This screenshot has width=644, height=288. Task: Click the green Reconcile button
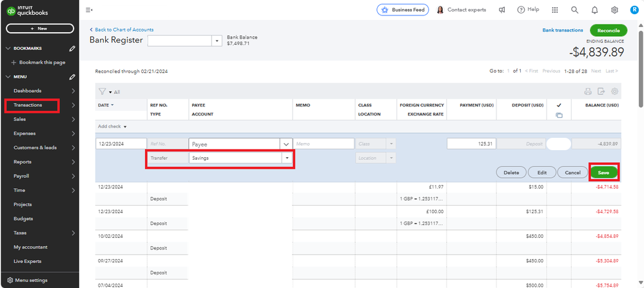tap(609, 30)
